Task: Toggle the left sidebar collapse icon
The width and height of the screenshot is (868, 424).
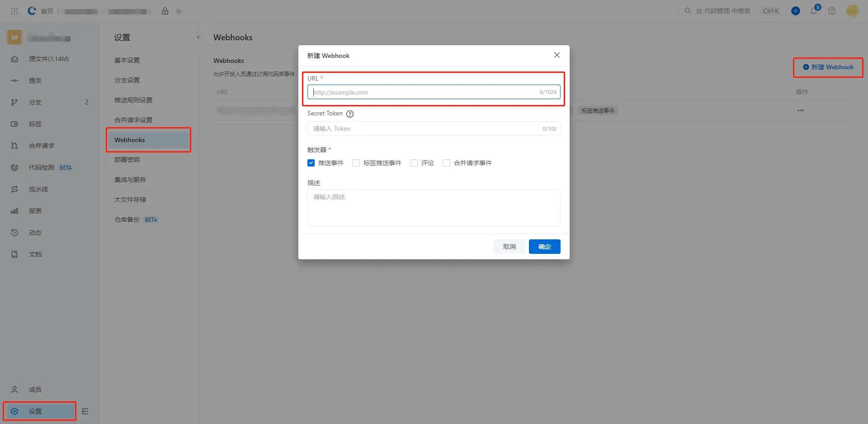Action: [85, 411]
